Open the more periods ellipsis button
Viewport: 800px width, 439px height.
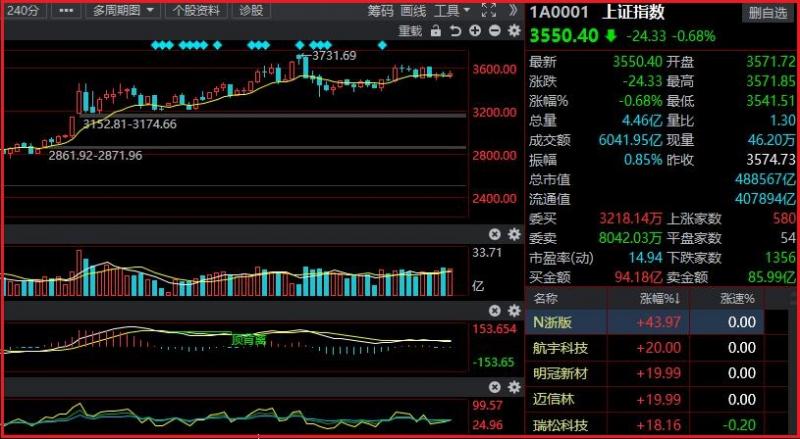click(x=66, y=10)
